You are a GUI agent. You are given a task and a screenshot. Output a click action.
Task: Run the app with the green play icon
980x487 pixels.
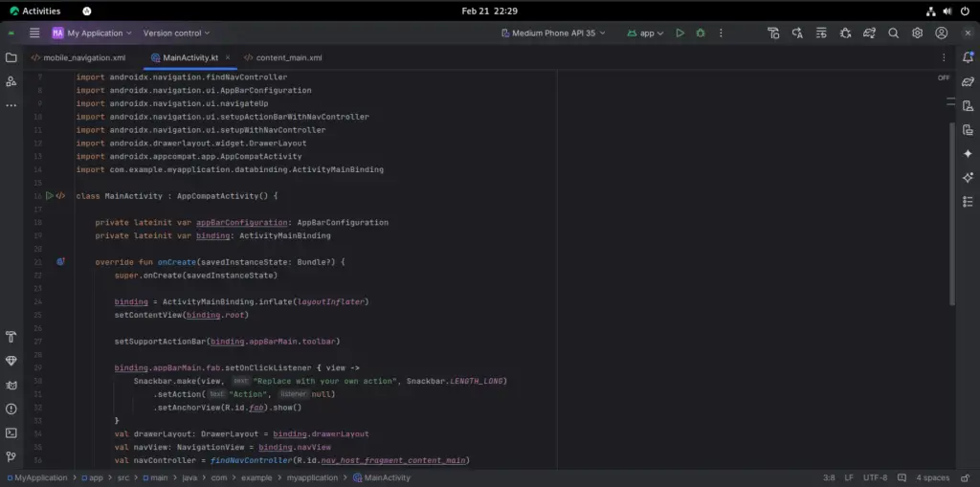[680, 33]
